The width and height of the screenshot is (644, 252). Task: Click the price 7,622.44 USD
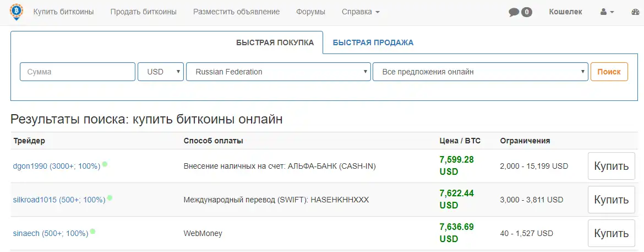click(x=456, y=199)
